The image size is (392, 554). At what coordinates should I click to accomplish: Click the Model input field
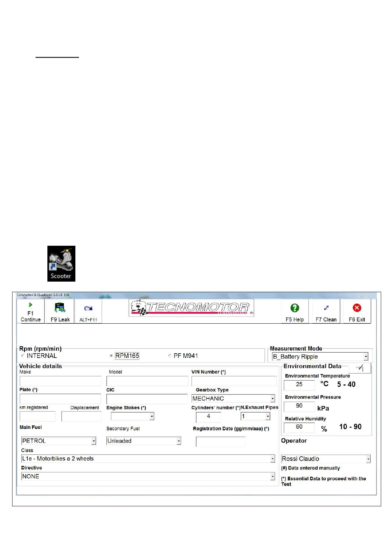point(147,381)
